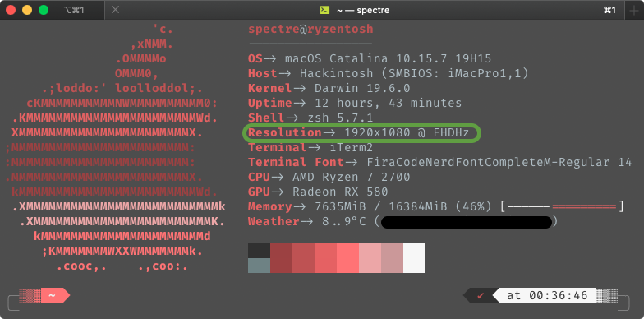Click the dark black color block

(x=260, y=251)
